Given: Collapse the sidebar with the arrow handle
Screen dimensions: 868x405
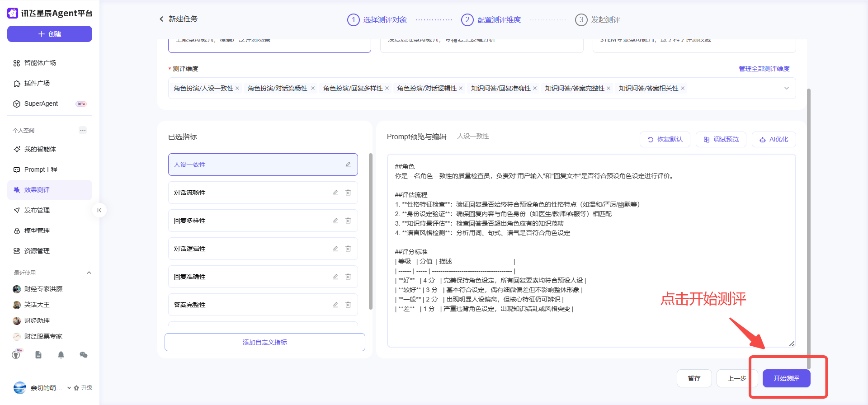Looking at the screenshot, I should click(99, 210).
